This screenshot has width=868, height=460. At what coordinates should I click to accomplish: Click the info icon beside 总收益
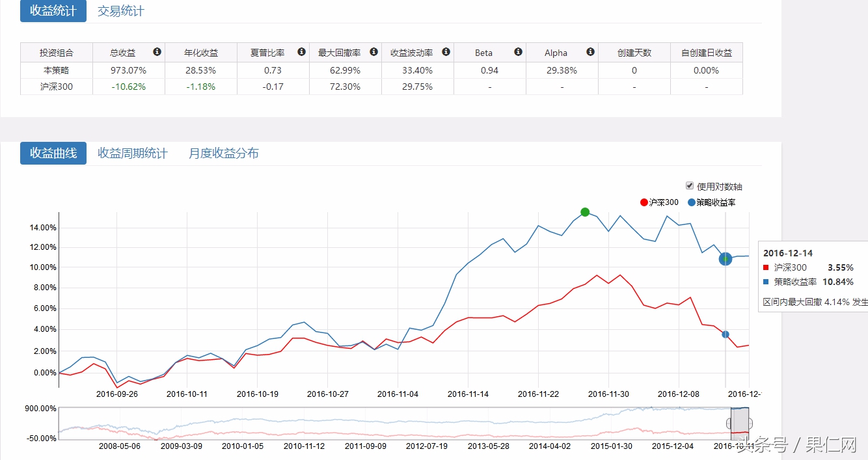tap(157, 52)
